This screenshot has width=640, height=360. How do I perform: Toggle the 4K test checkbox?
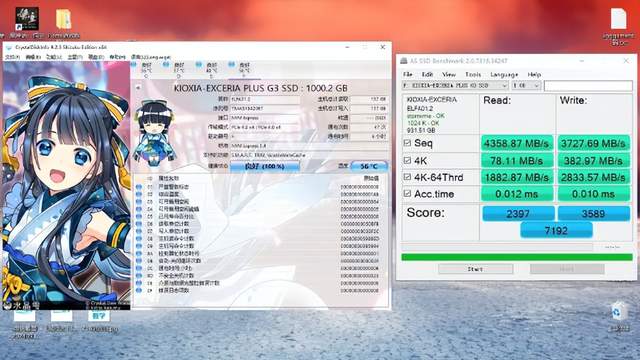point(407,160)
